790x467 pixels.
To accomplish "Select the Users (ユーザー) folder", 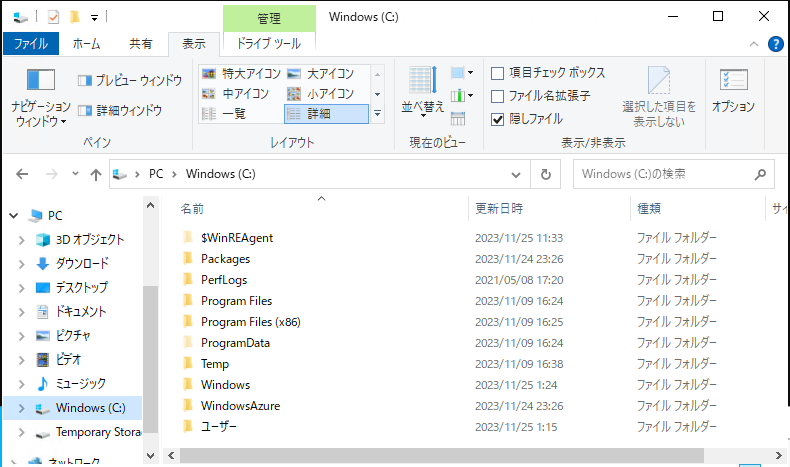I will (219, 427).
